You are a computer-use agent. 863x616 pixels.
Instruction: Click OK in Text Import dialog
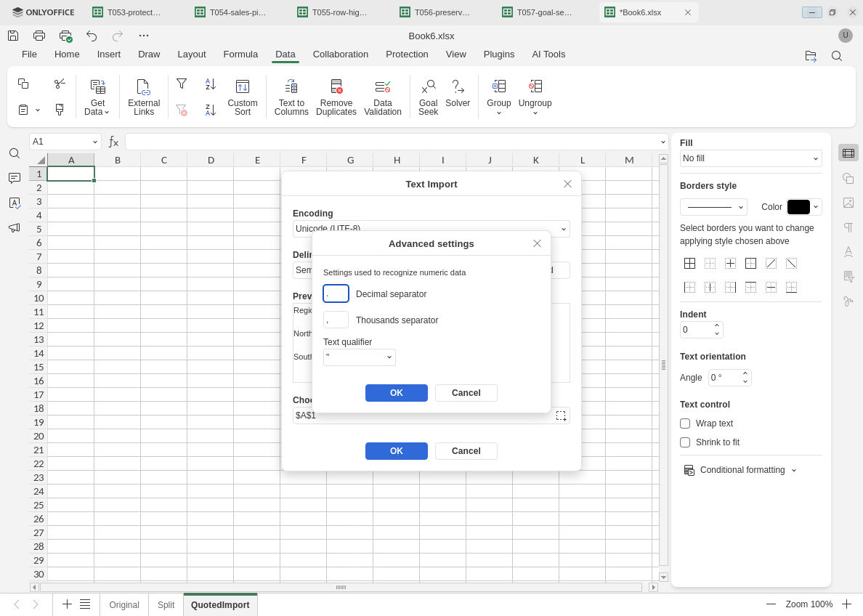(x=397, y=451)
